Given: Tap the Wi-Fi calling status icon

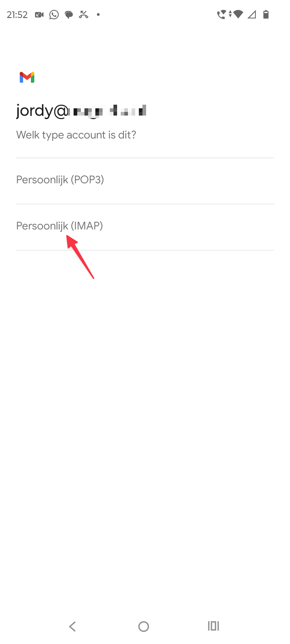Looking at the screenshot, I should [x=221, y=15].
